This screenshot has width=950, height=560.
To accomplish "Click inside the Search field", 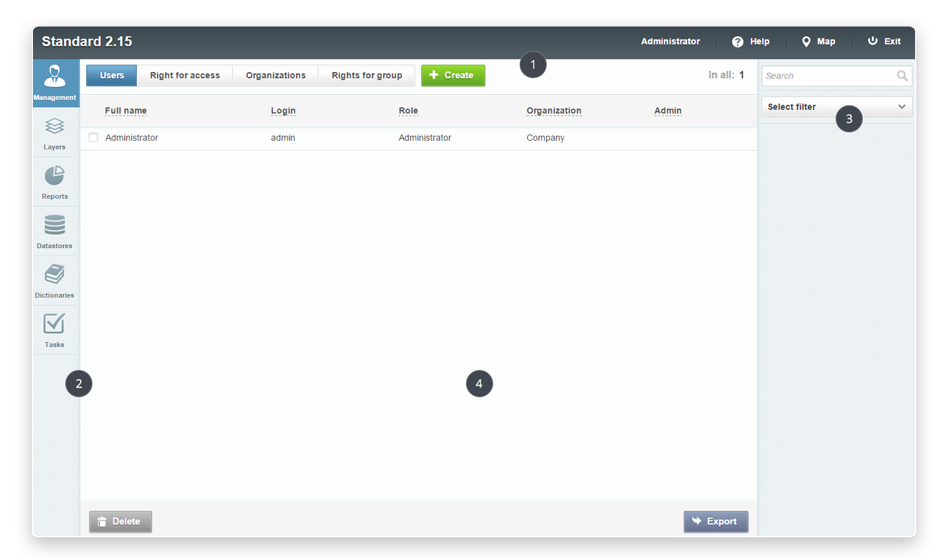I will 829,76.
